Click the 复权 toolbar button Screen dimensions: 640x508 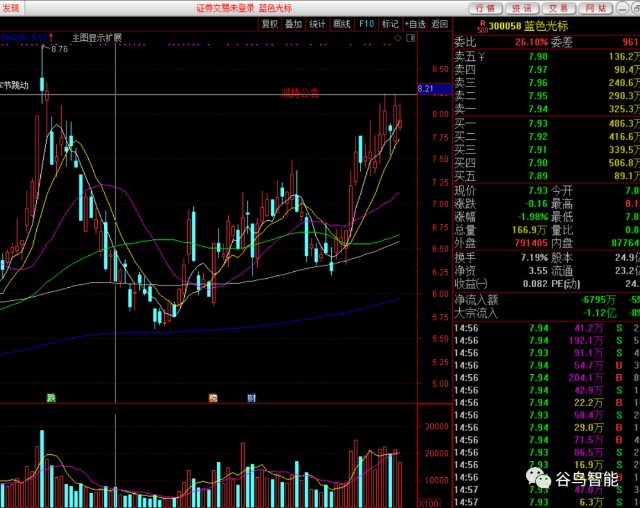pyautogui.click(x=269, y=24)
